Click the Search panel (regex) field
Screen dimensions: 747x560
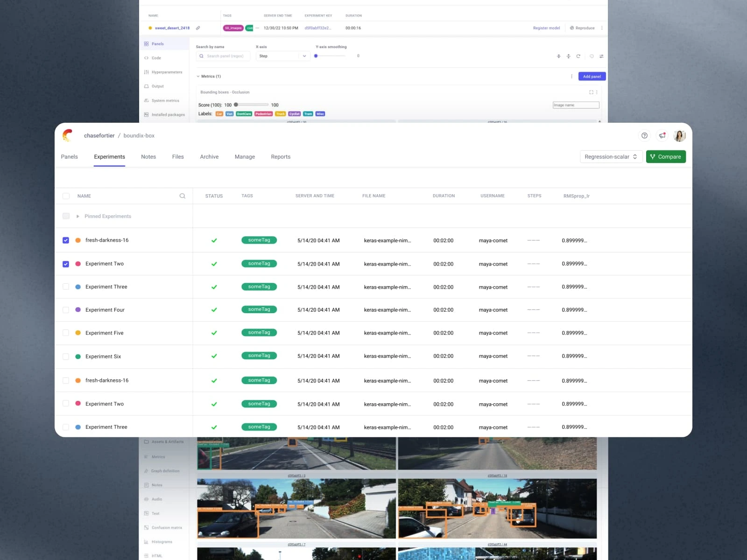(223, 56)
